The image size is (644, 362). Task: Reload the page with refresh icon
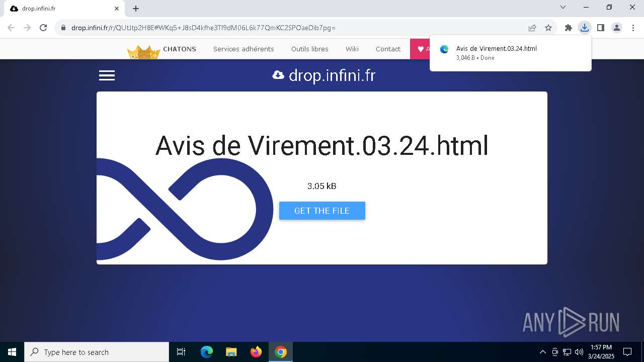[43, 28]
